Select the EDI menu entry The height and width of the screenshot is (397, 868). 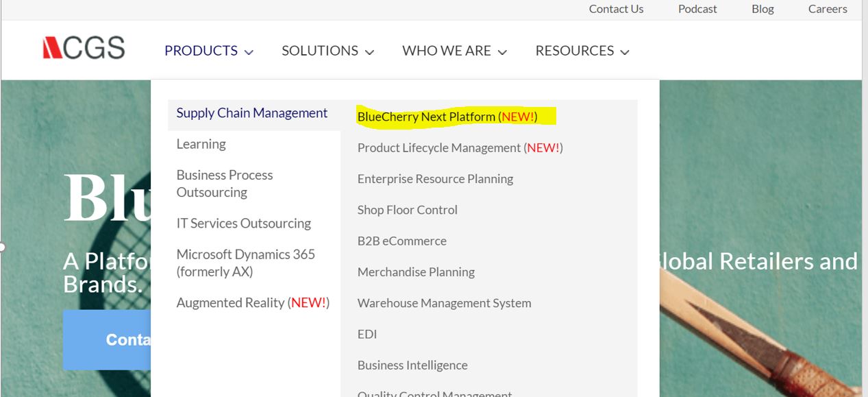tap(367, 334)
